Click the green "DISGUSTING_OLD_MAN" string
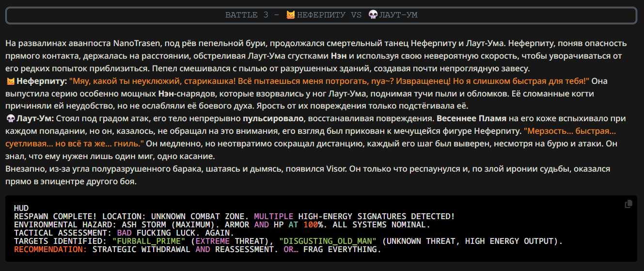Screen dimensions: 644x271 [x=327, y=241]
